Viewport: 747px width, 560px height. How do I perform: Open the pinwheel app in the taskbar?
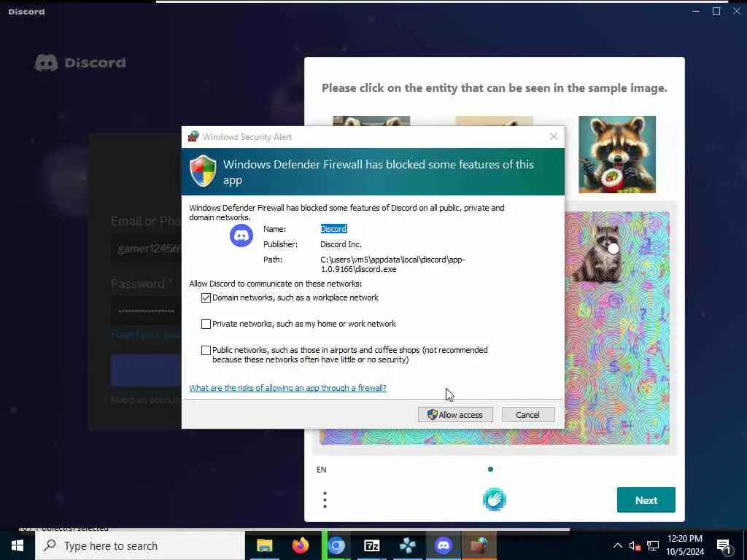pyautogui.click(x=407, y=545)
